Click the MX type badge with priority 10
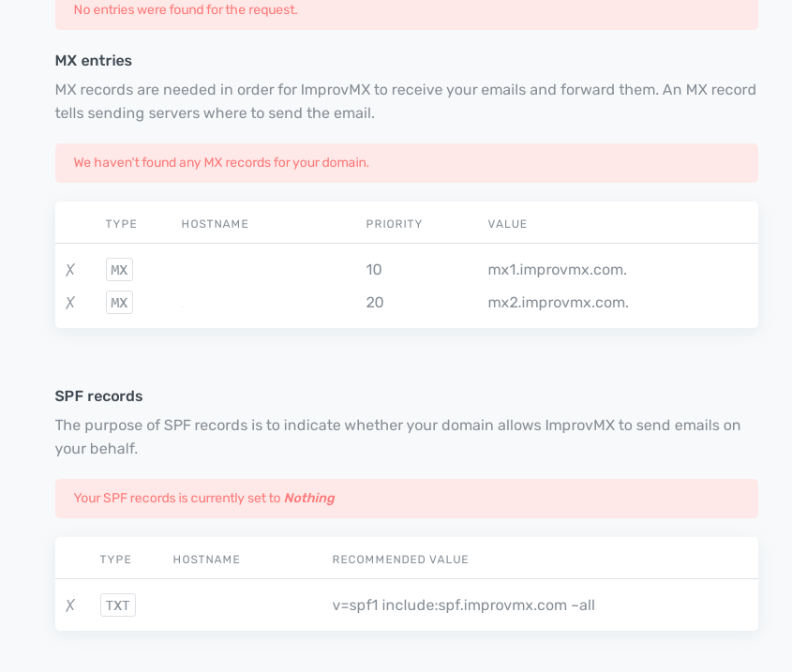 click(119, 270)
